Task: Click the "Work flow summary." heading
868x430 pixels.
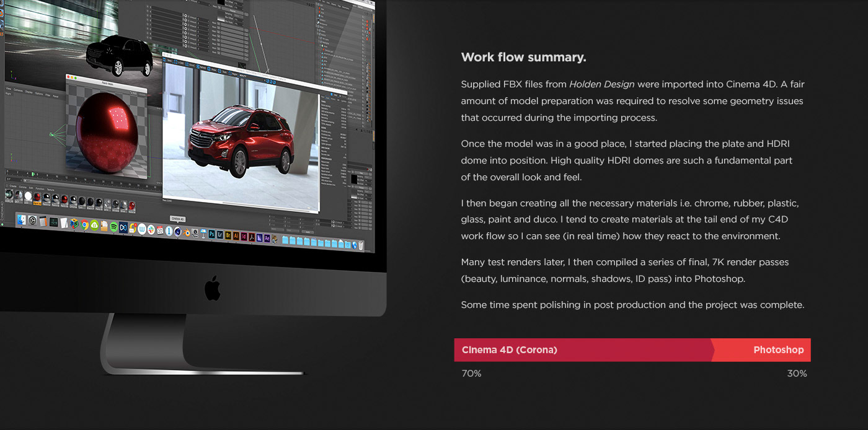Action: 523,58
